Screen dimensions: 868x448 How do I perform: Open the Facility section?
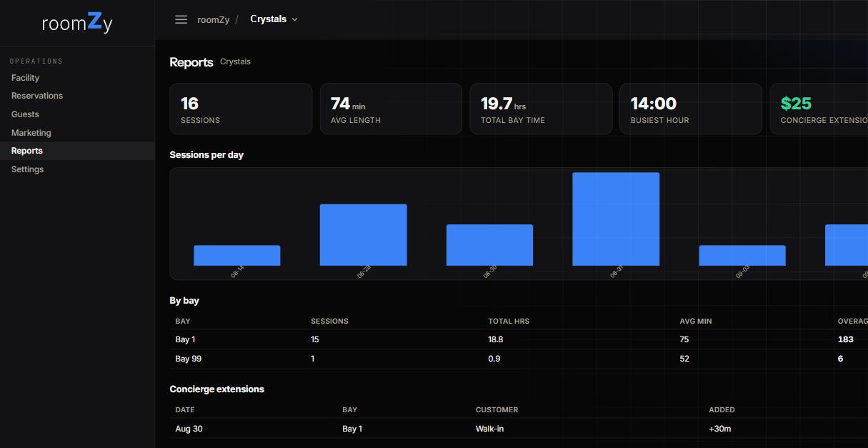[x=77, y=78]
